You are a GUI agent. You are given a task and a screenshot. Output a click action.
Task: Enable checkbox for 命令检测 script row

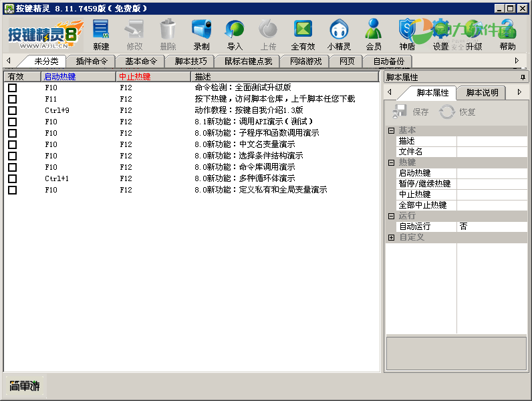pos(12,88)
